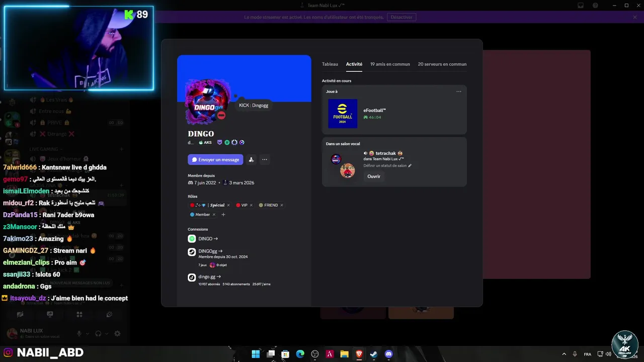The width and height of the screenshot is (644, 362).
Task: Open Brave browser from taskbar
Action: tap(359, 354)
